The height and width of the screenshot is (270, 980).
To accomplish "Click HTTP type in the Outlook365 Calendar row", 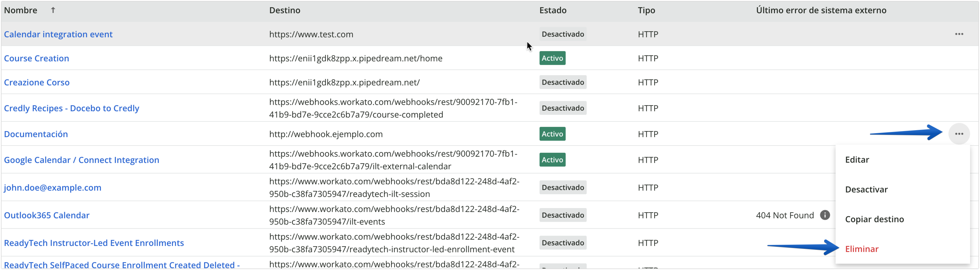I will pyautogui.click(x=648, y=215).
